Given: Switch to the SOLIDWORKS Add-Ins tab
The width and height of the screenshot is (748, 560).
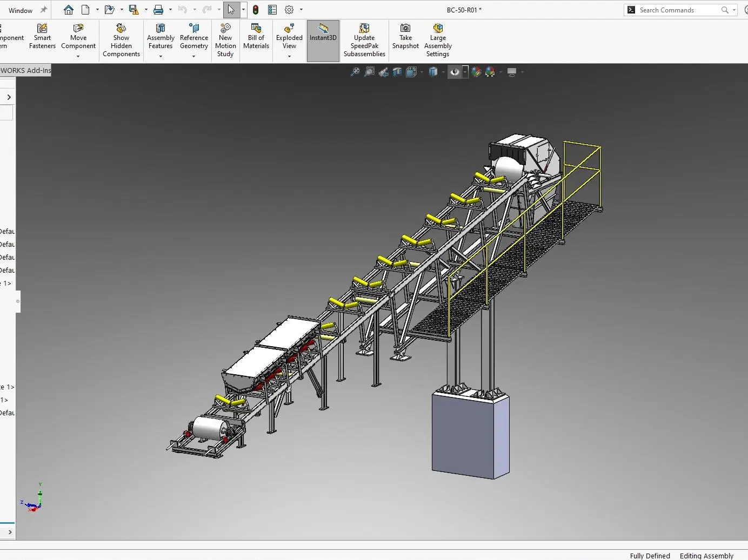Looking at the screenshot, I should (25, 70).
